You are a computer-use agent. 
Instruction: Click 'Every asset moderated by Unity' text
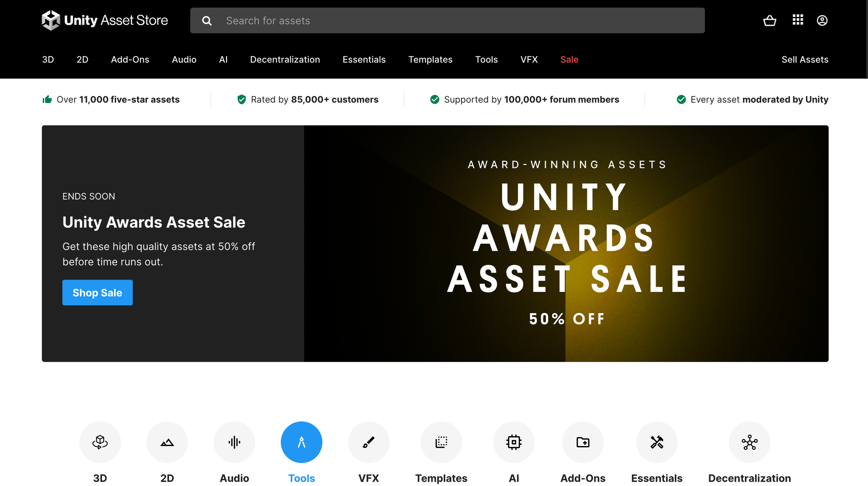(759, 99)
